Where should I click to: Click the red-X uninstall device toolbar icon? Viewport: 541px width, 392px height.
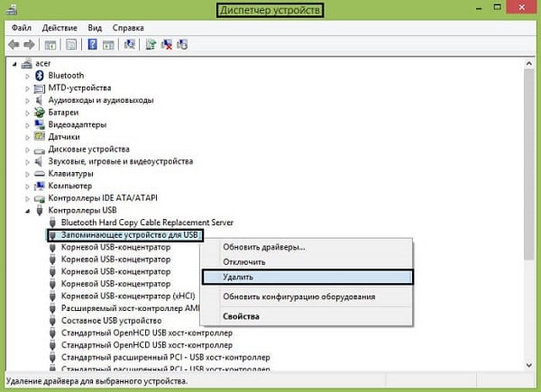166,43
